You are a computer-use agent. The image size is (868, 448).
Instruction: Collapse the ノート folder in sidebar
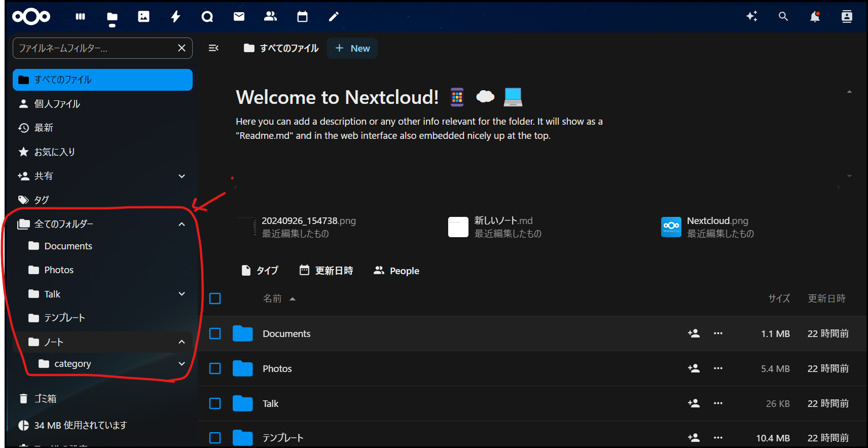pyautogui.click(x=182, y=342)
